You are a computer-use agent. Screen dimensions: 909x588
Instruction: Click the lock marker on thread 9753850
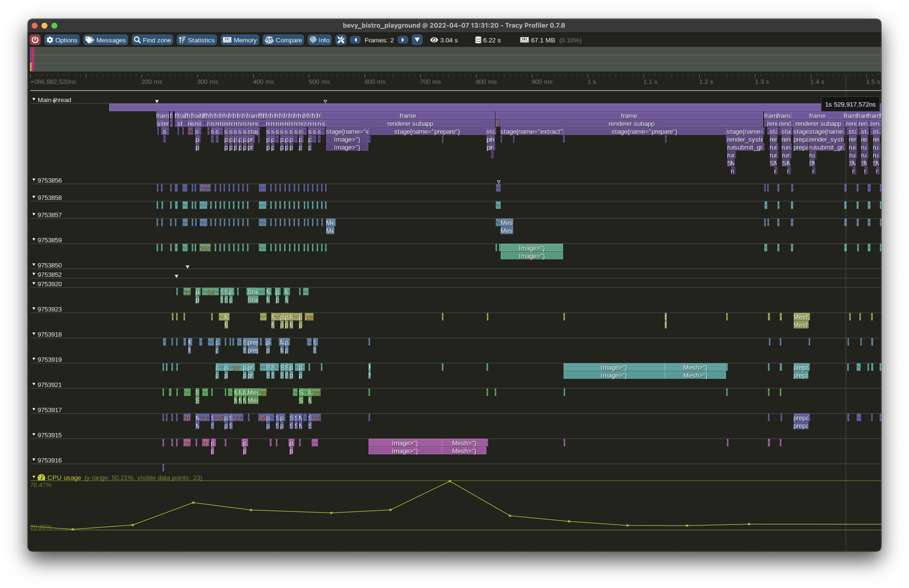pyautogui.click(x=187, y=267)
